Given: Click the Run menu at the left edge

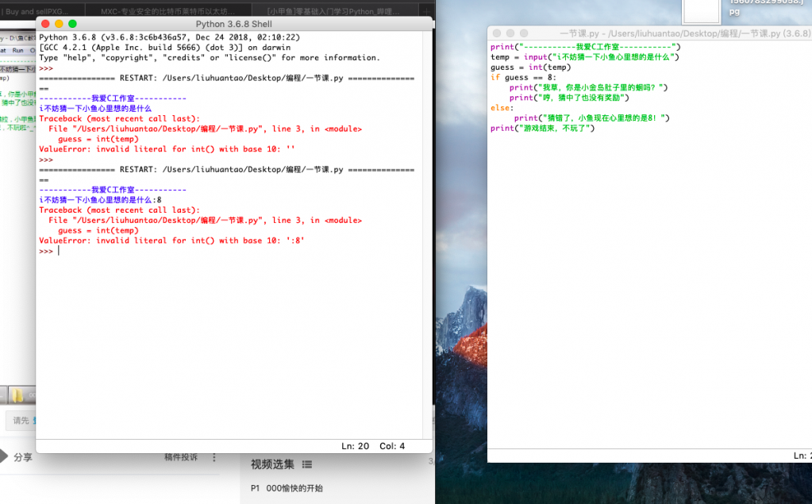Looking at the screenshot, I should pyautogui.click(x=20, y=49).
